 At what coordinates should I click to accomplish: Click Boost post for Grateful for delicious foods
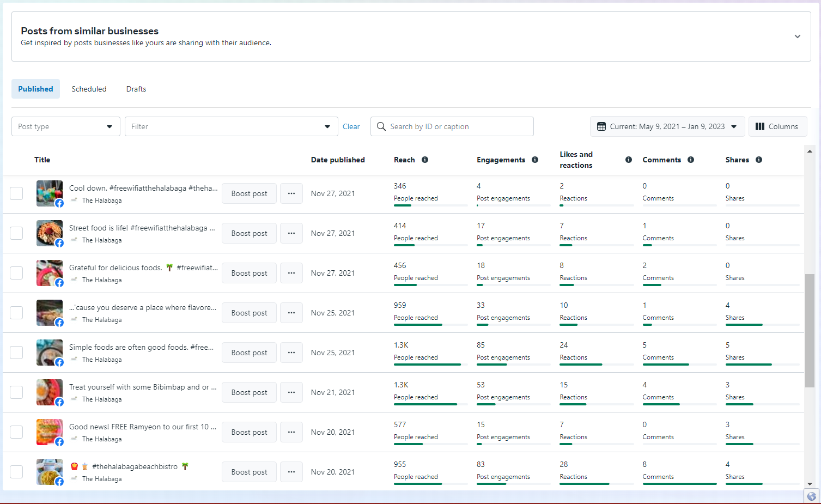249,273
